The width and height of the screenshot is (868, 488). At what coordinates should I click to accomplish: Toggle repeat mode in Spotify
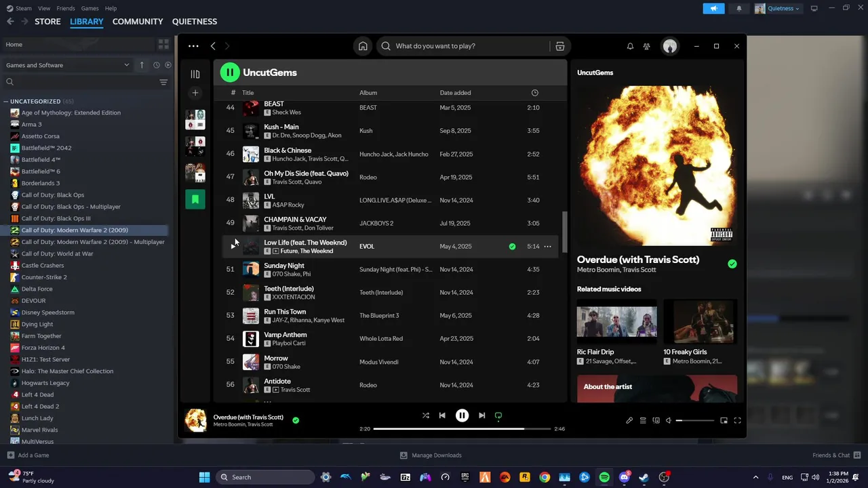498,415
